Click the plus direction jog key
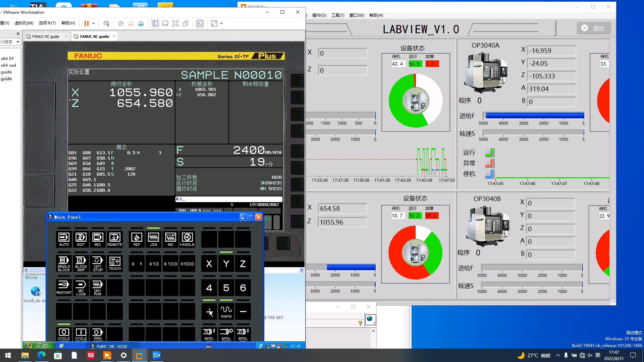Viewport: 644px width, 362px height. click(x=209, y=311)
